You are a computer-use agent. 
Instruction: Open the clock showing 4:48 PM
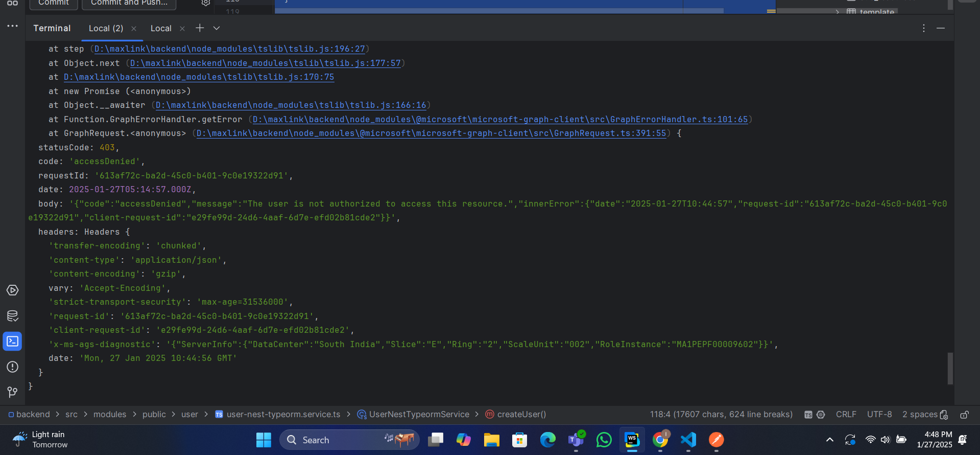click(935, 440)
